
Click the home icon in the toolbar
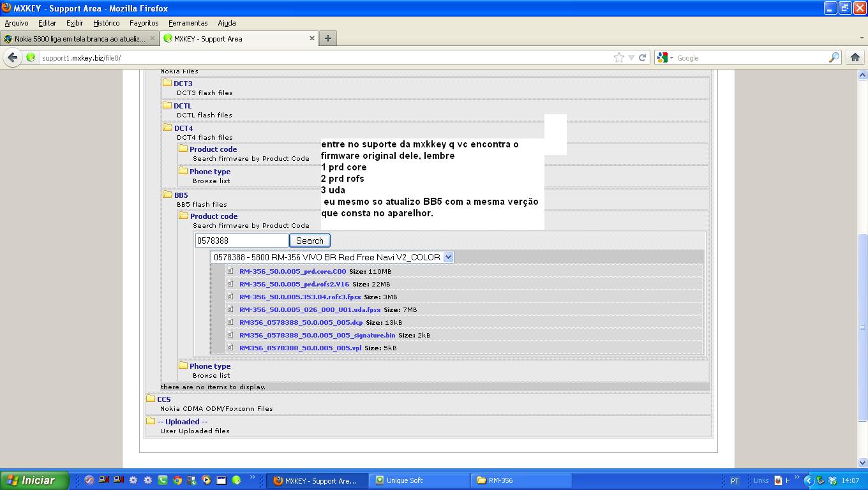coord(855,57)
